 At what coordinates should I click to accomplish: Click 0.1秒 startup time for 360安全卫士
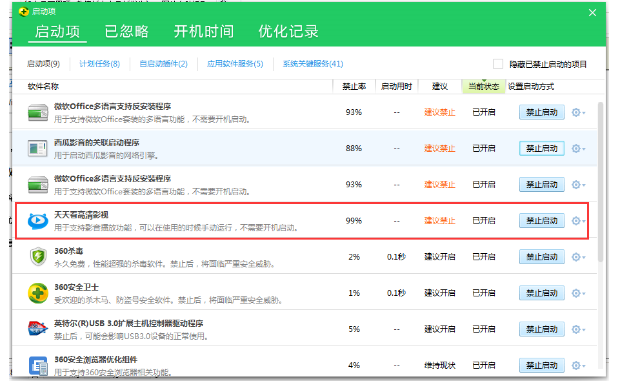[x=396, y=293]
